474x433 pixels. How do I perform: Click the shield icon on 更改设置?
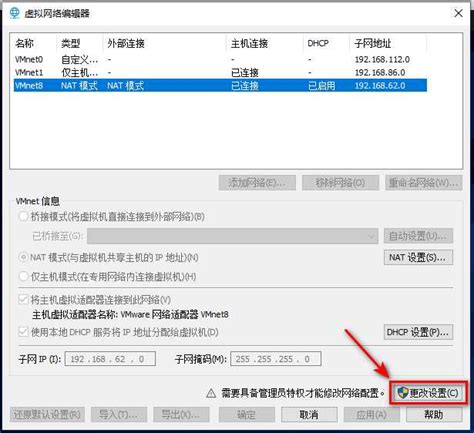[403, 393]
